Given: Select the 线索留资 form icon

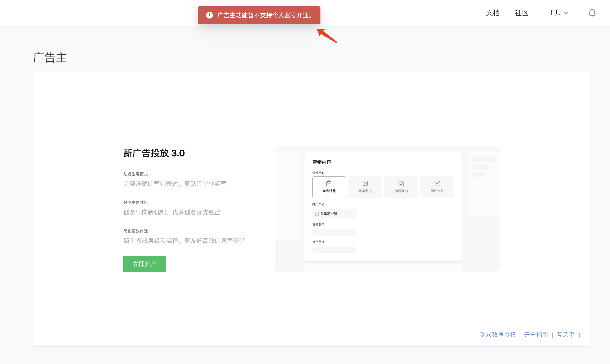Looking at the screenshot, I should coord(365,184).
